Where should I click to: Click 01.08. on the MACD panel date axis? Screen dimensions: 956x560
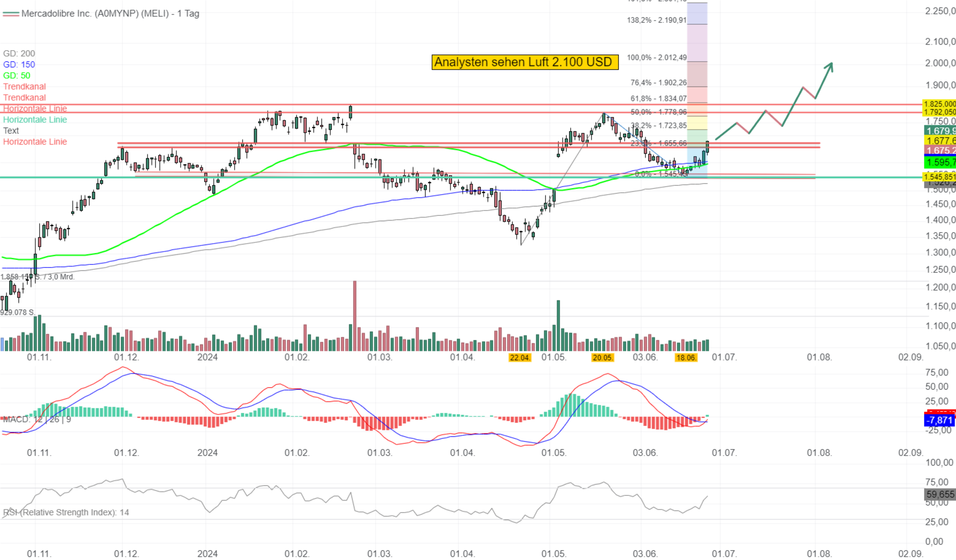coord(820,453)
